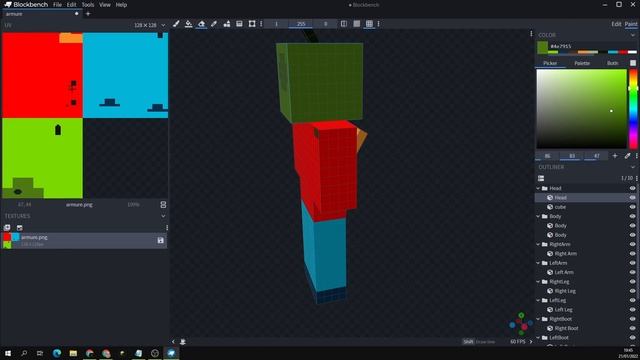The height and width of the screenshot is (360, 640).
Task: Open Windows Start menu
Action: pos(7,353)
